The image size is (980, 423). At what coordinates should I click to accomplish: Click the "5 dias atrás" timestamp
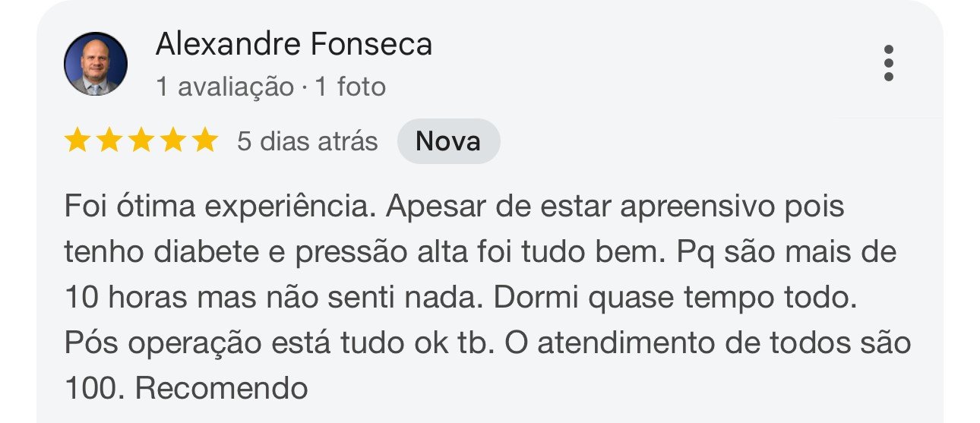tap(307, 141)
